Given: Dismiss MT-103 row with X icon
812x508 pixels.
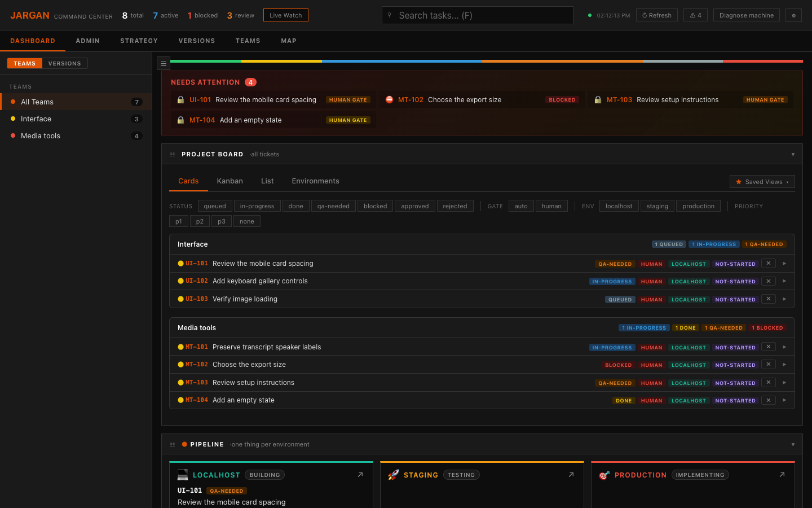Looking at the screenshot, I should coord(769,382).
